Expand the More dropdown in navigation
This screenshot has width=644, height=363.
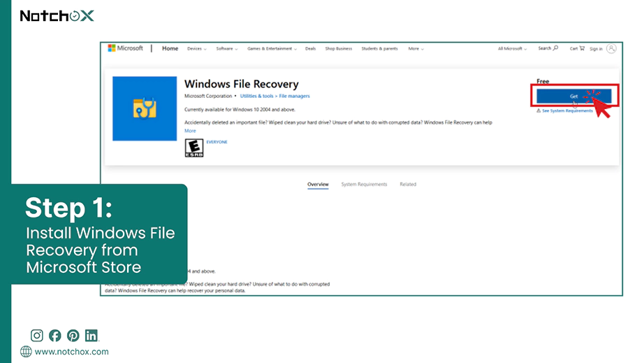tap(416, 48)
